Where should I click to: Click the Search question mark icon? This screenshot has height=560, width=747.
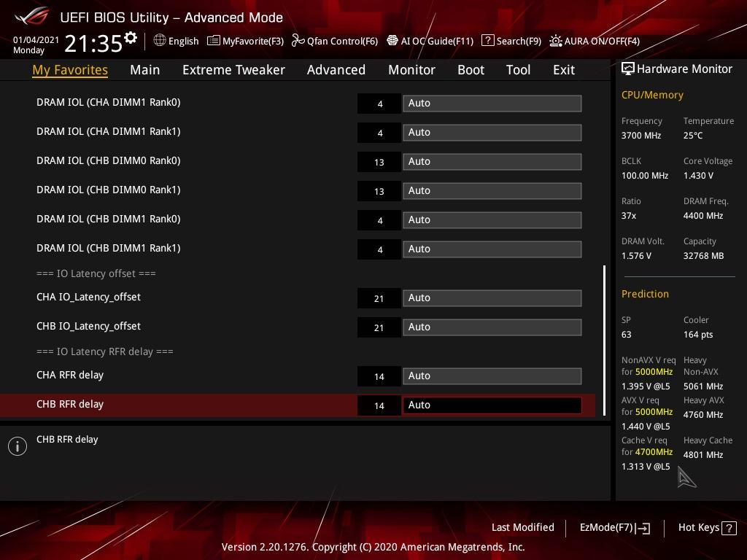click(x=488, y=41)
